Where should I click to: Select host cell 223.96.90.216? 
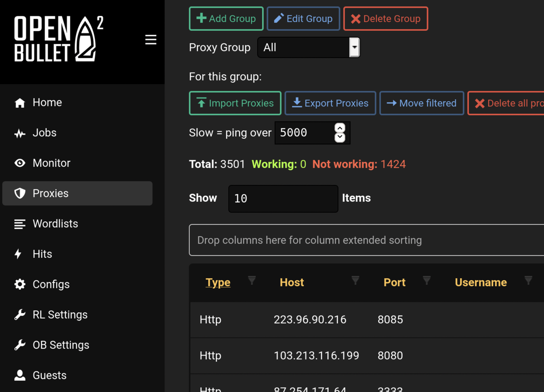(x=310, y=319)
